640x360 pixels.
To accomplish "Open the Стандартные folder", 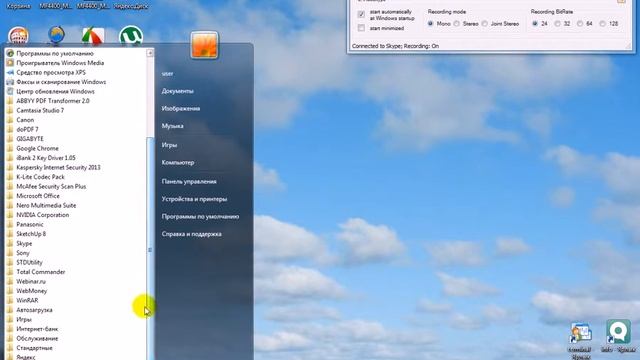I will (29, 348).
